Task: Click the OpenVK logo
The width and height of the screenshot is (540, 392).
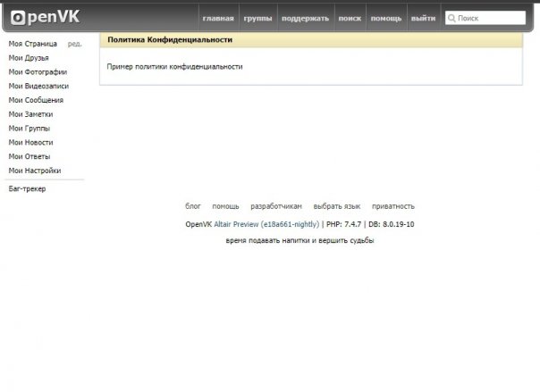Action: (45, 17)
